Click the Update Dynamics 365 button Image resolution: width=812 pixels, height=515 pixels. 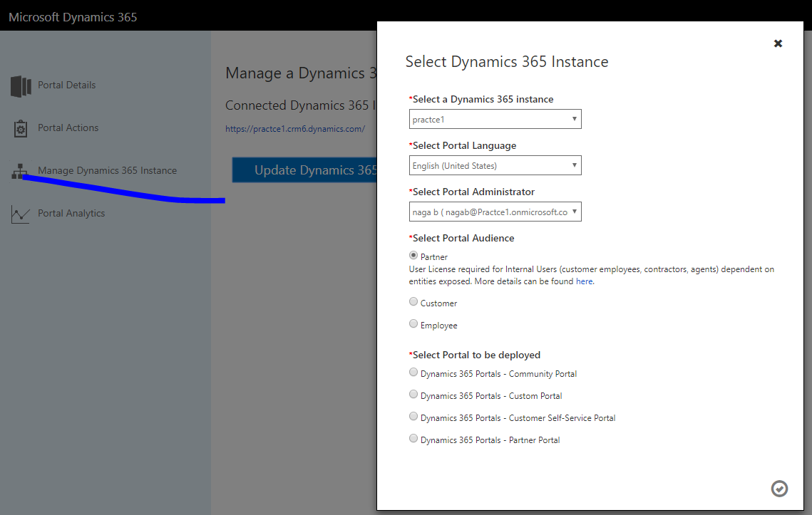304,170
